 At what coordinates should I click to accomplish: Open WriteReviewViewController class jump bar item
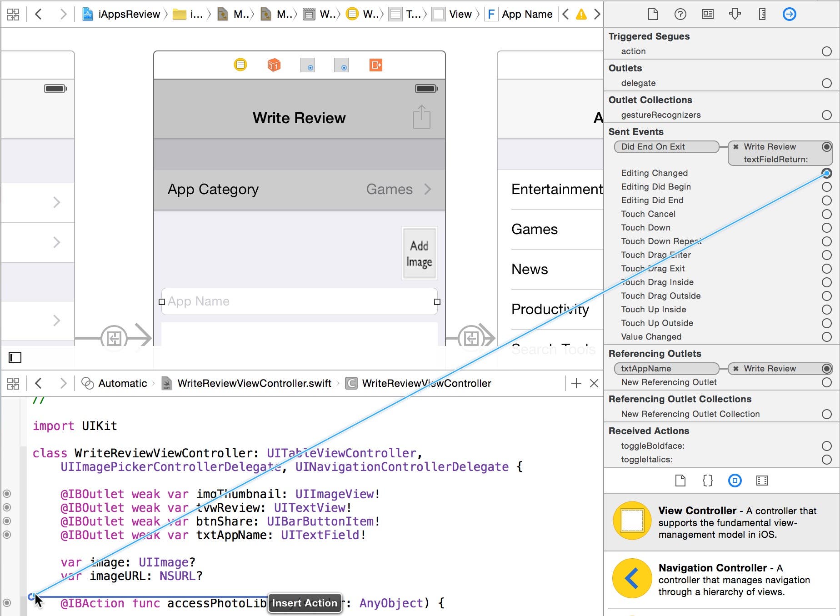(418, 383)
